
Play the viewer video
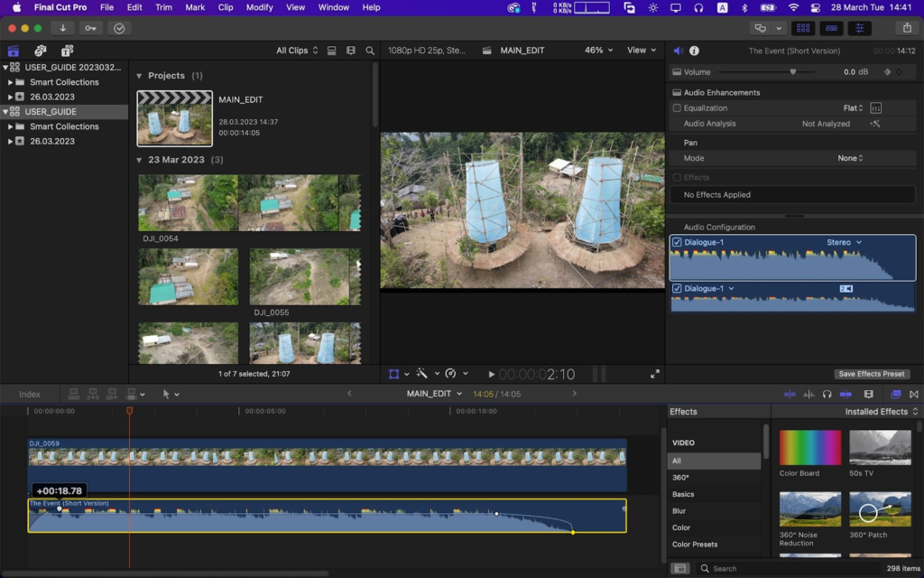[x=492, y=374]
